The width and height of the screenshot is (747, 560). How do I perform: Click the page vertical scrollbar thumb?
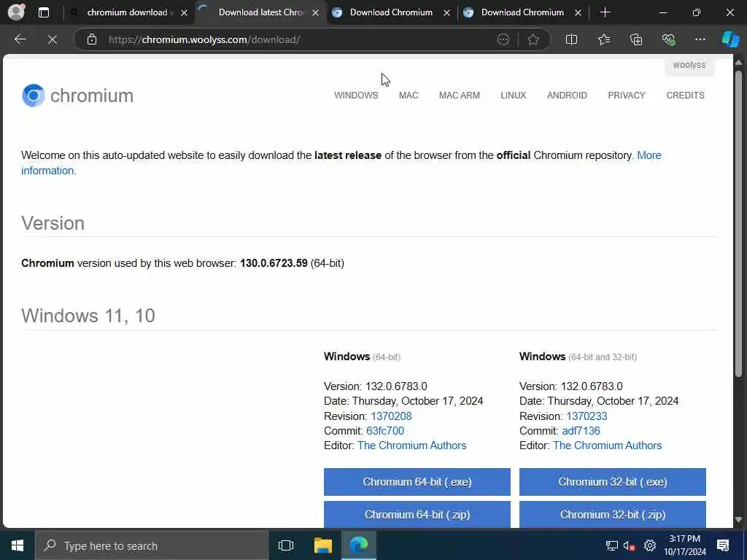click(738, 224)
